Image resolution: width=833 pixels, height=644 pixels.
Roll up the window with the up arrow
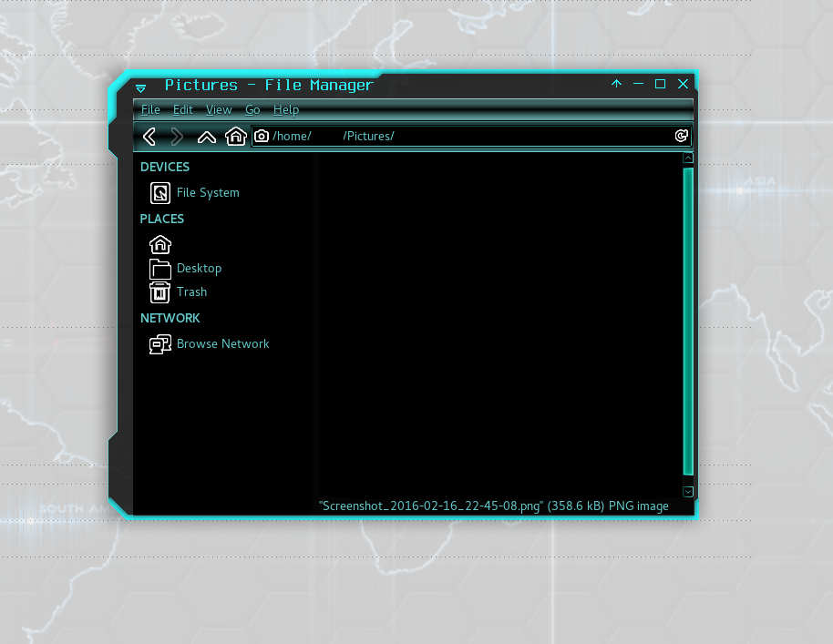point(616,84)
